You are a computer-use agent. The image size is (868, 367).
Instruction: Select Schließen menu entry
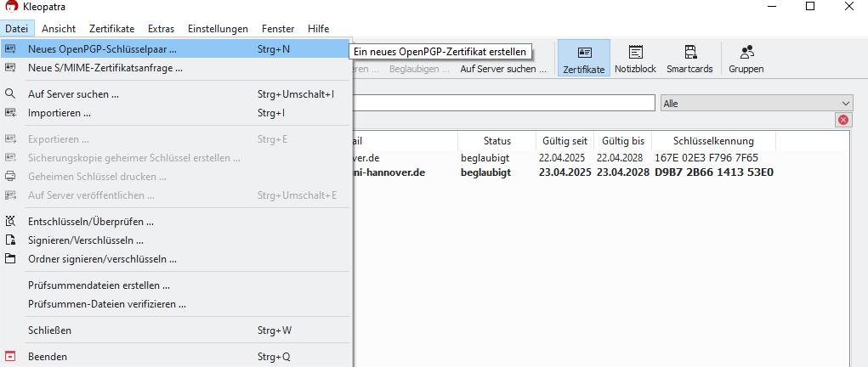[x=175, y=330]
